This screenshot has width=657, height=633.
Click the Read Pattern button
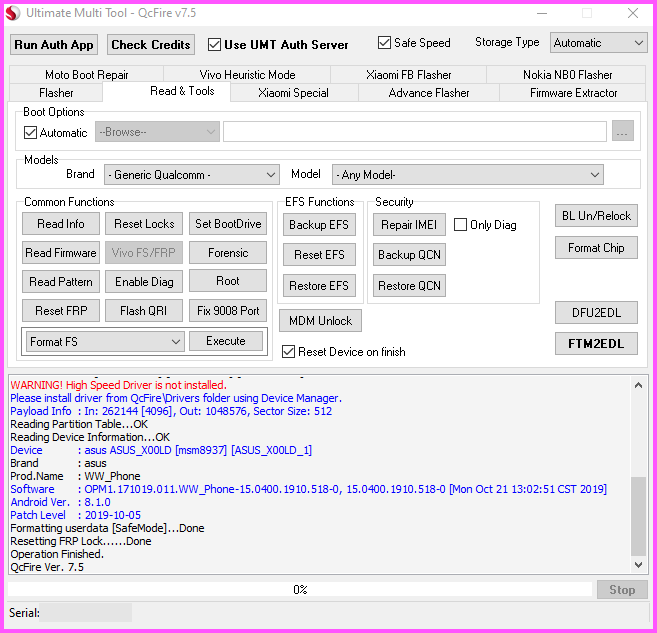click(61, 282)
